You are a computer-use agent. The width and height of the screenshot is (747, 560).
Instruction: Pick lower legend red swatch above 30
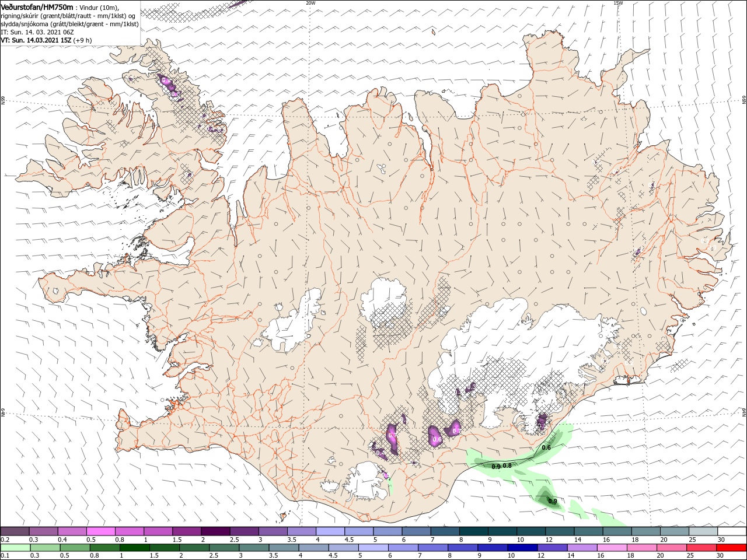(731, 548)
